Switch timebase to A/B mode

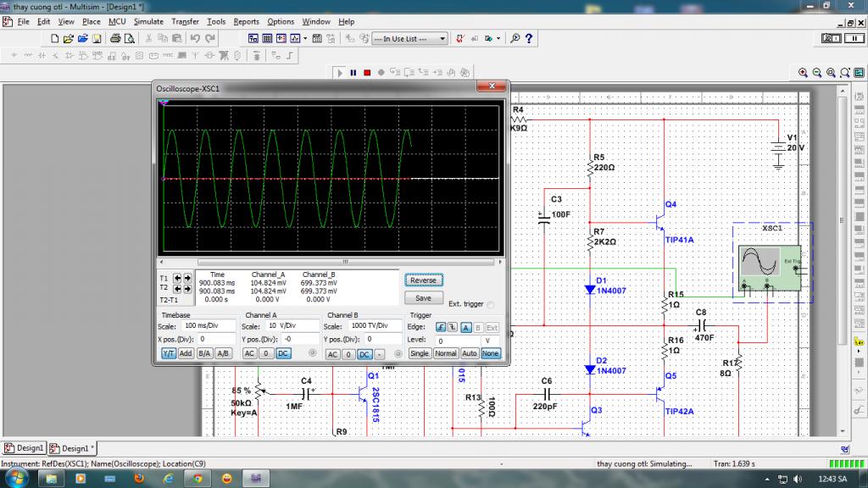(x=223, y=353)
